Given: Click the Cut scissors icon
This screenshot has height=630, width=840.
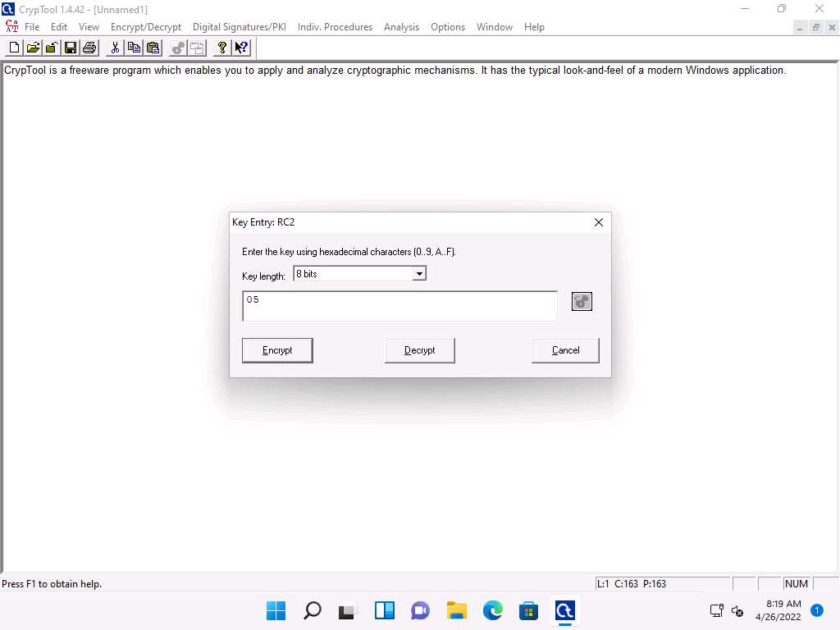Looking at the screenshot, I should [x=115, y=48].
